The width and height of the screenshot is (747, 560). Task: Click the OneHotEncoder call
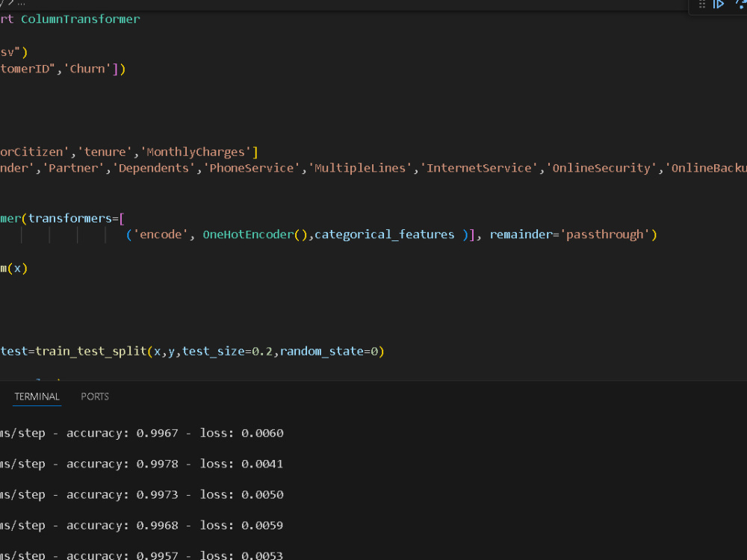coord(255,234)
